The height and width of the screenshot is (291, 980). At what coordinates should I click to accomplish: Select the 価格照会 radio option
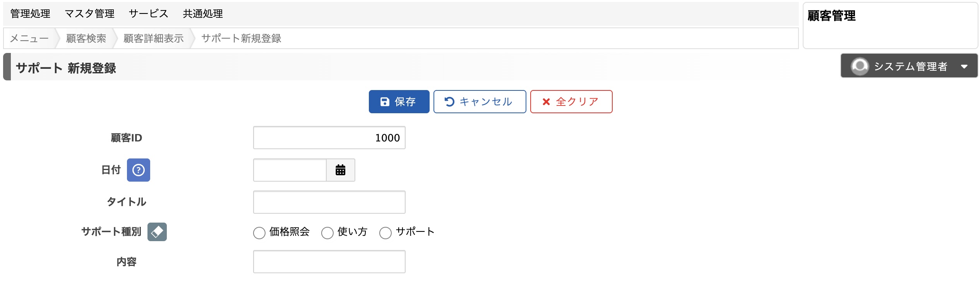click(259, 233)
